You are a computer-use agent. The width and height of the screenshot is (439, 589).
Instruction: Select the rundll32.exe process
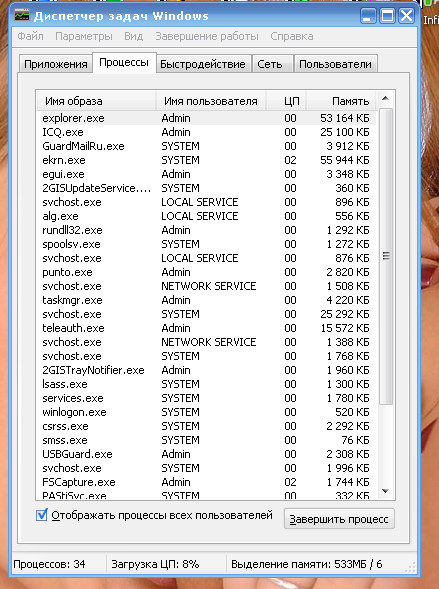click(x=206, y=230)
